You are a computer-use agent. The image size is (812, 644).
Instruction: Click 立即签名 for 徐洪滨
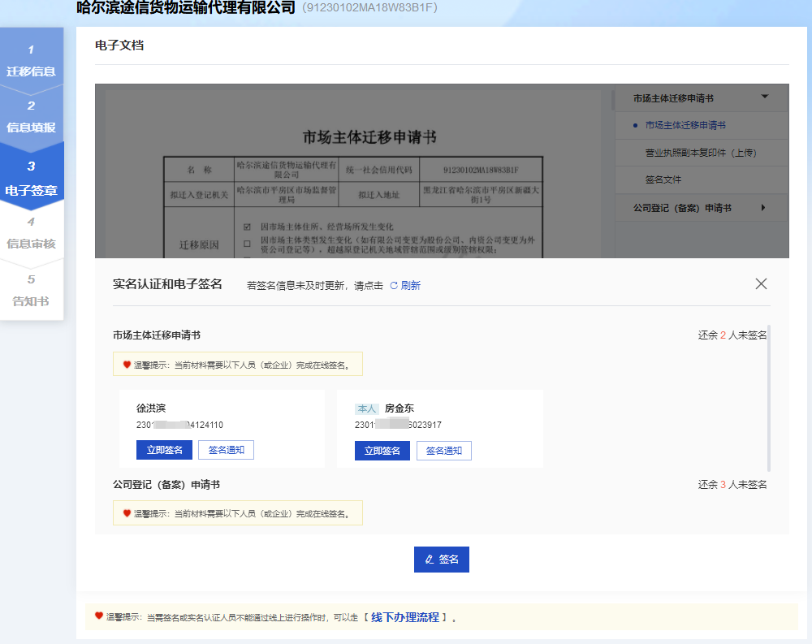coord(164,451)
